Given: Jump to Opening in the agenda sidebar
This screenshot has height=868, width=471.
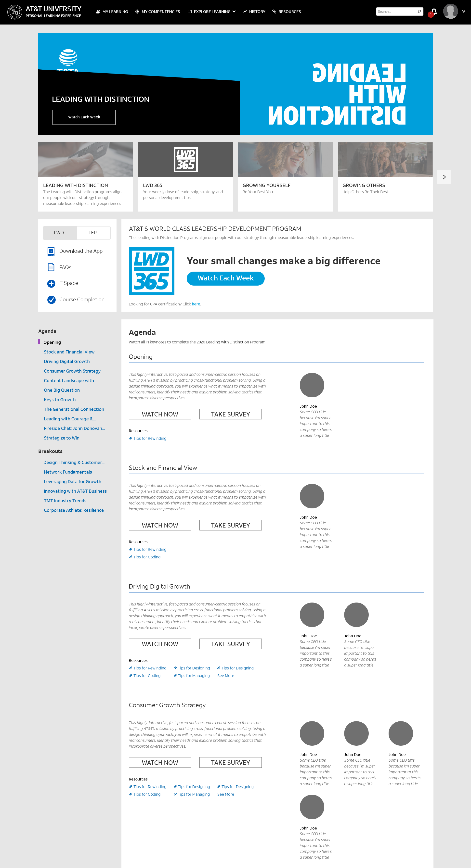Looking at the screenshot, I should coord(52,342).
